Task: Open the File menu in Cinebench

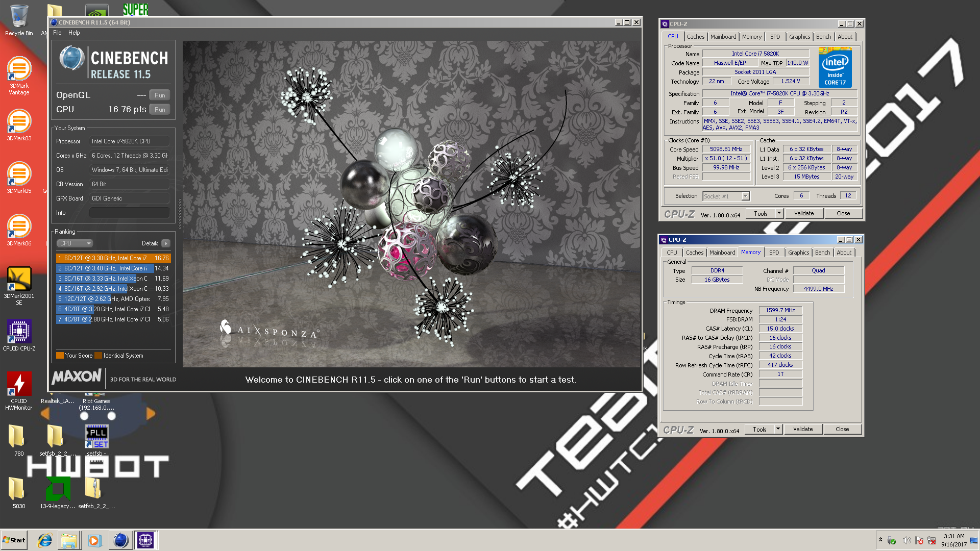Action: pyautogui.click(x=57, y=33)
